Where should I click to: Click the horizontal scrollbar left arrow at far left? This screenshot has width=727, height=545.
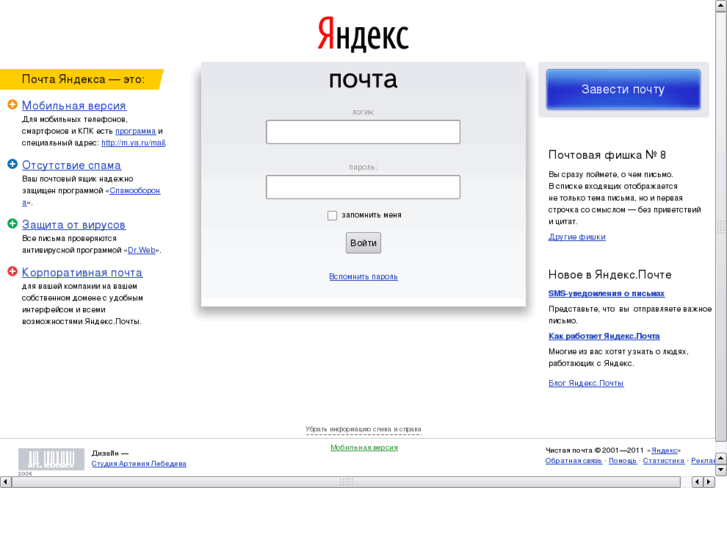click(x=6, y=482)
